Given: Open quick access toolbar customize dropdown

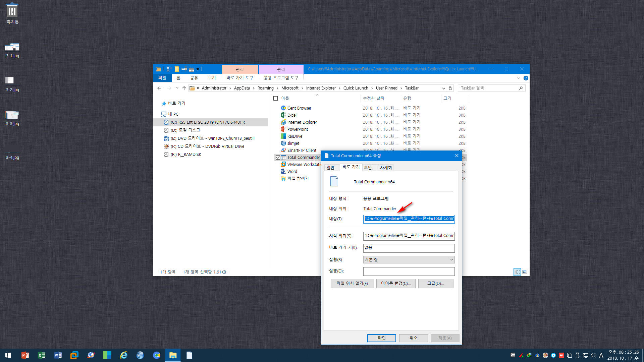Looking at the screenshot, I should point(198,69).
